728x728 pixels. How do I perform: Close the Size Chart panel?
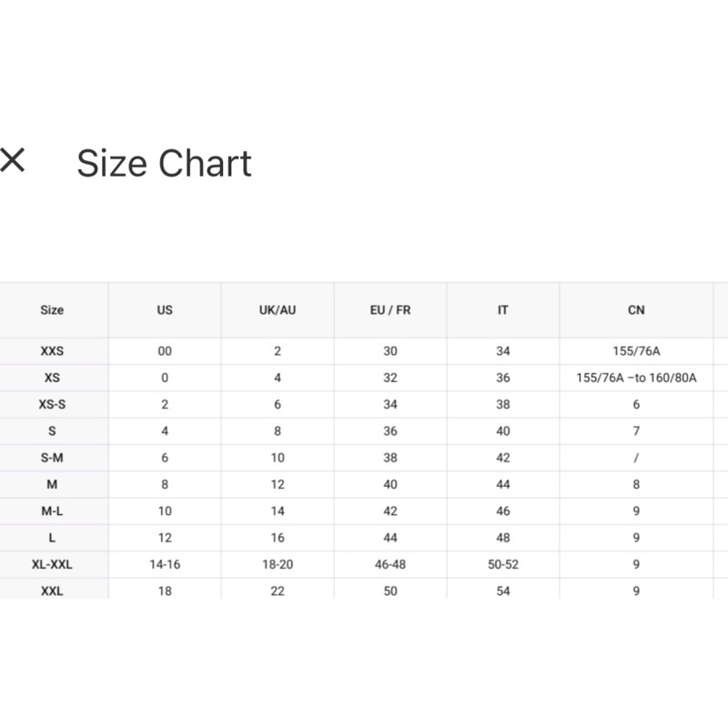(x=12, y=160)
